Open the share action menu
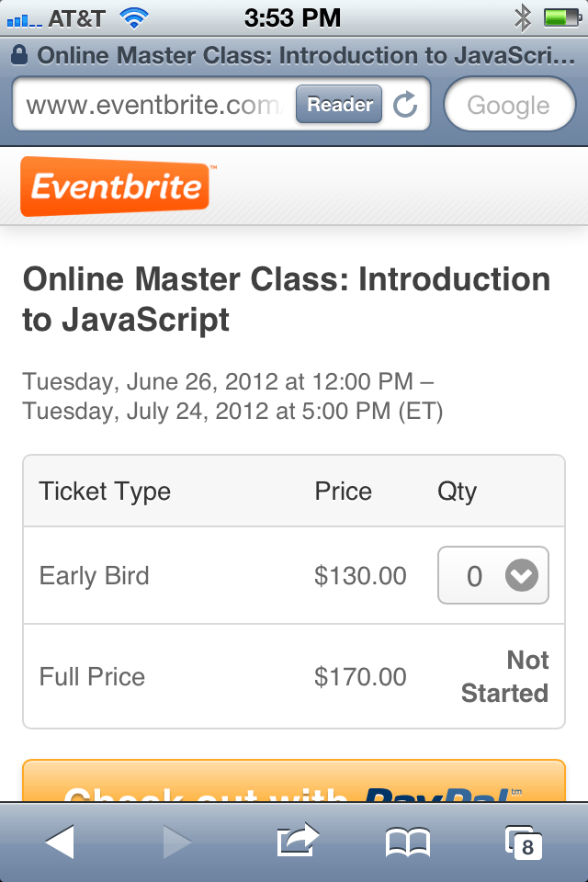588x882 pixels. pos(298,841)
